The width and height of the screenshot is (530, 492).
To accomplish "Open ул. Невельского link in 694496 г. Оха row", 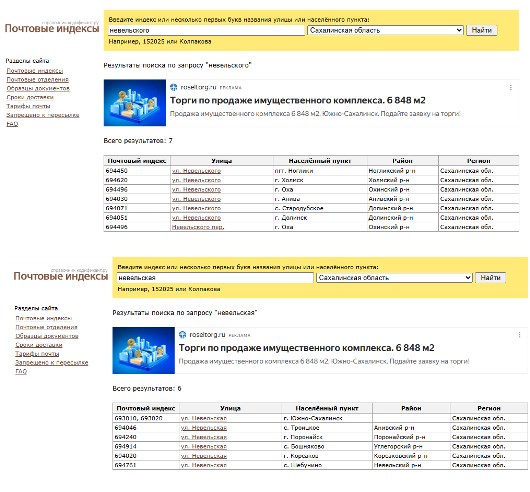I will (196, 190).
